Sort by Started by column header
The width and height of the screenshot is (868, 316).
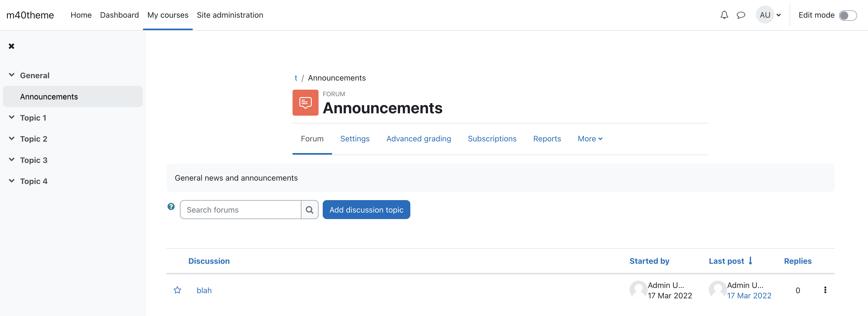(649, 261)
